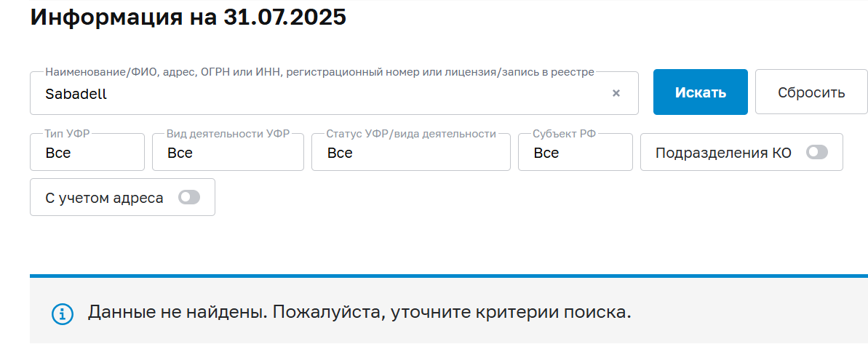Expand the Вид деятельности УФР dropdown

pyautogui.click(x=228, y=152)
